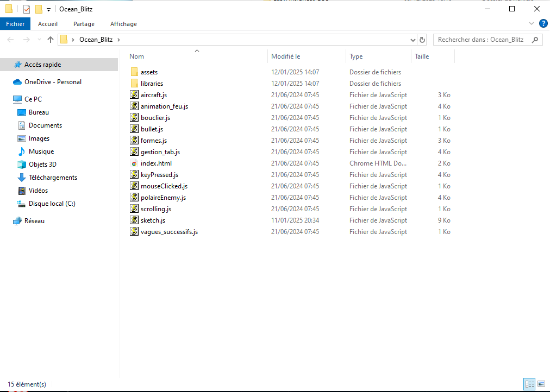The image size is (550, 392).
Task: Click the New Folder quick access icon
Action: (38, 9)
